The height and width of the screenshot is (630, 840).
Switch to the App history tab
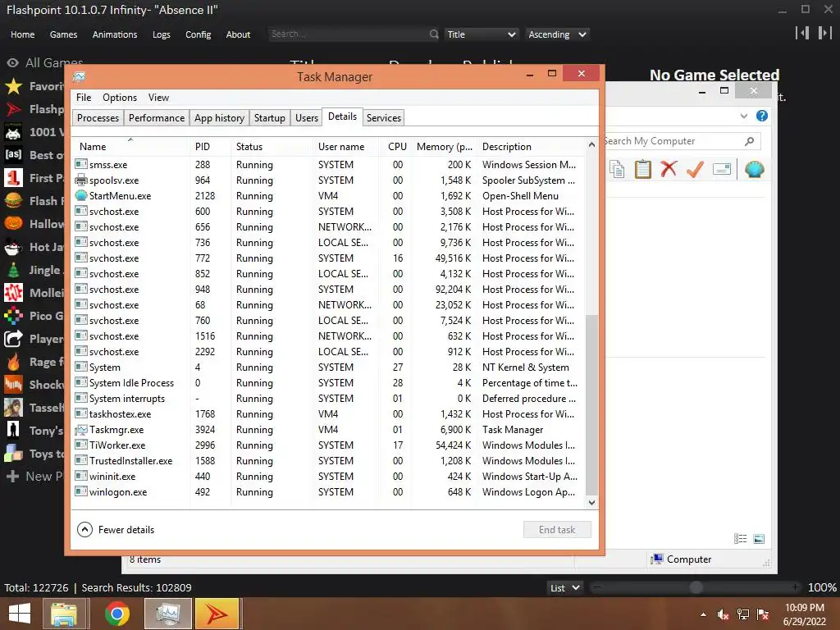coord(219,118)
